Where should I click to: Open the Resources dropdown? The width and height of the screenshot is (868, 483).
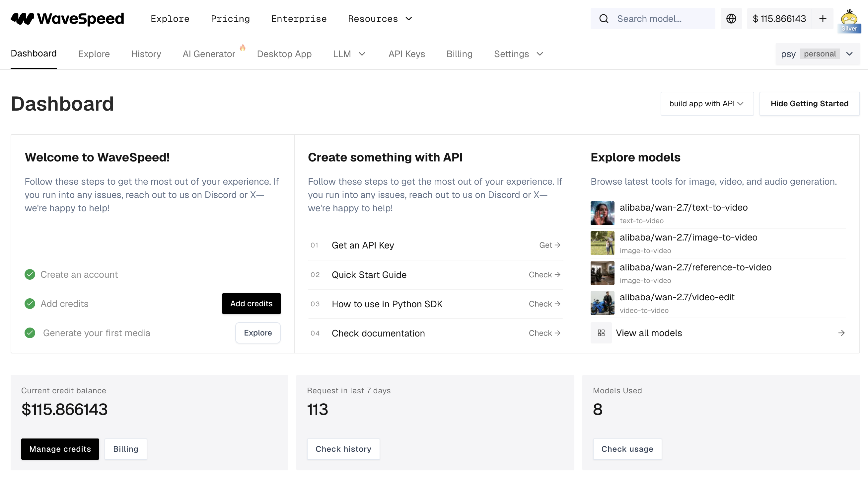380,19
